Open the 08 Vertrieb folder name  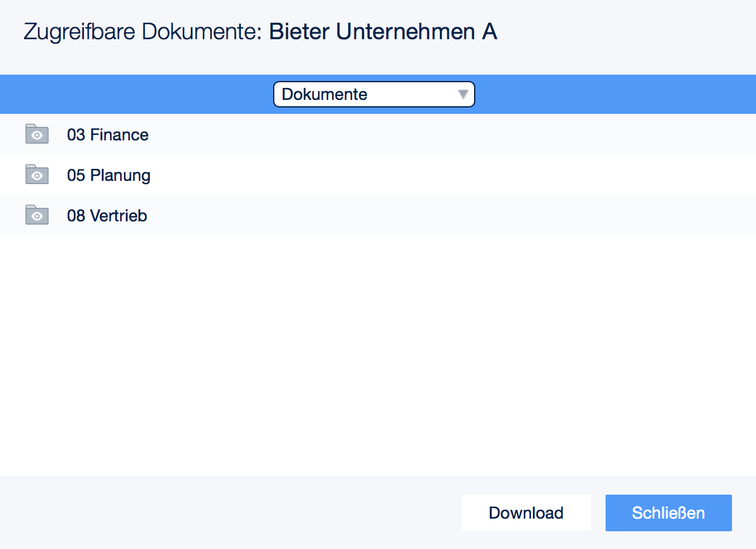point(107,216)
